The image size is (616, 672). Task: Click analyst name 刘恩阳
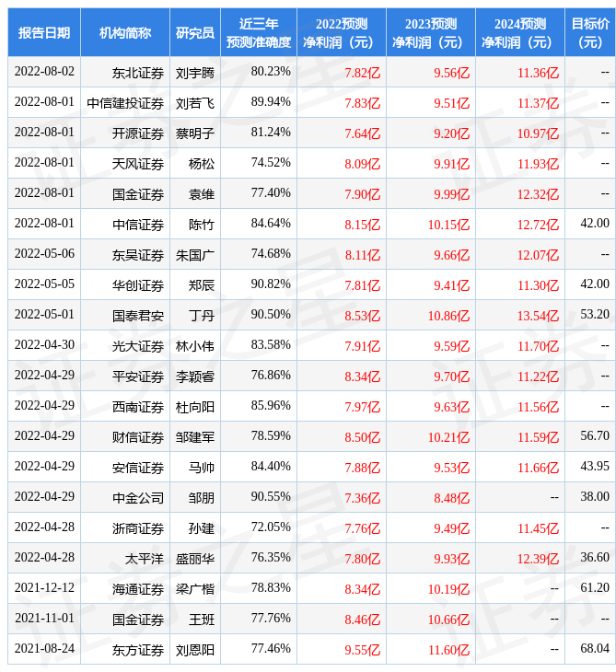pos(194,651)
